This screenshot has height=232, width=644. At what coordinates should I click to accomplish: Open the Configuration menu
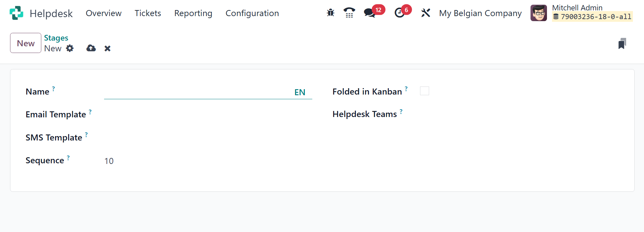(252, 13)
